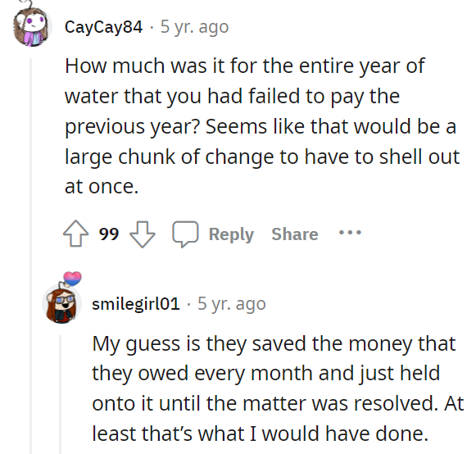The width and height of the screenshot is (476, 454).
Task: Share CayCay84's comment
Action: pyautogui.click(x=295, y=234)
